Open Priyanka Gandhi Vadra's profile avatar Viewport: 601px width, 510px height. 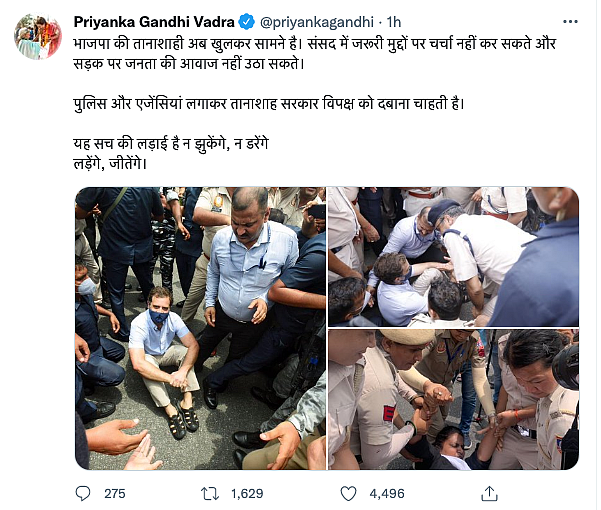(x=38, y=37)
